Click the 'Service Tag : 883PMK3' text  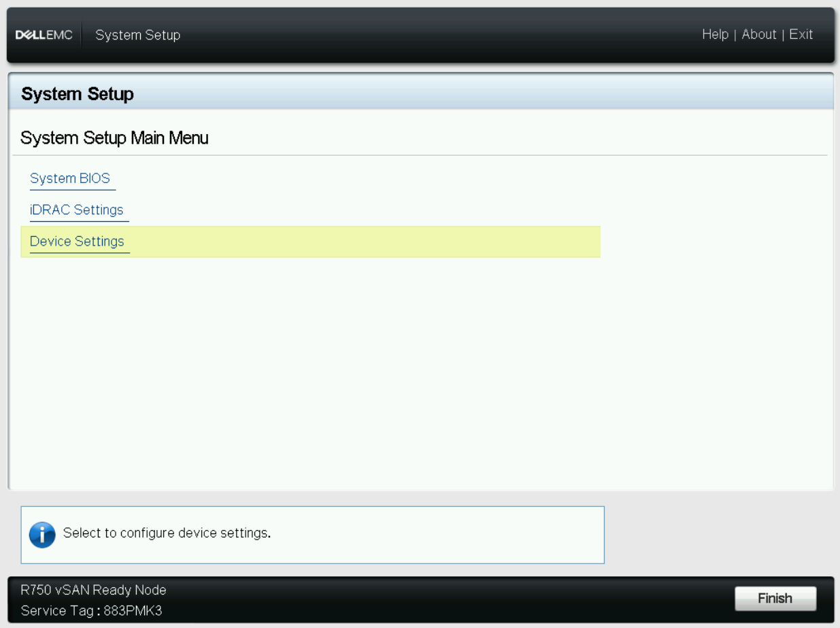(x=91, y=610)
